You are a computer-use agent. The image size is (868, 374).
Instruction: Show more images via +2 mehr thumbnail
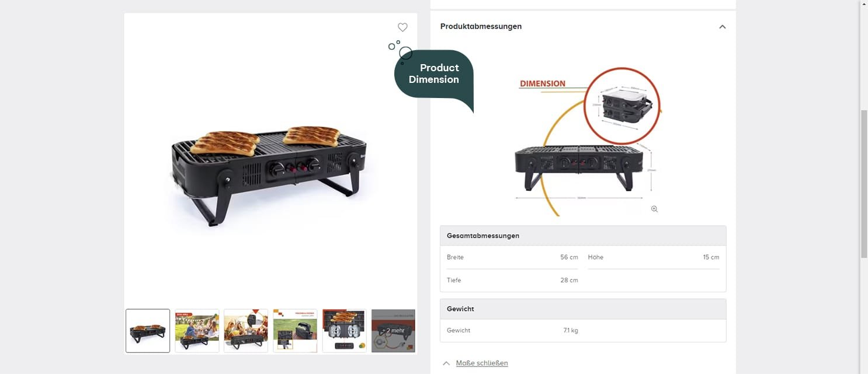393,331
